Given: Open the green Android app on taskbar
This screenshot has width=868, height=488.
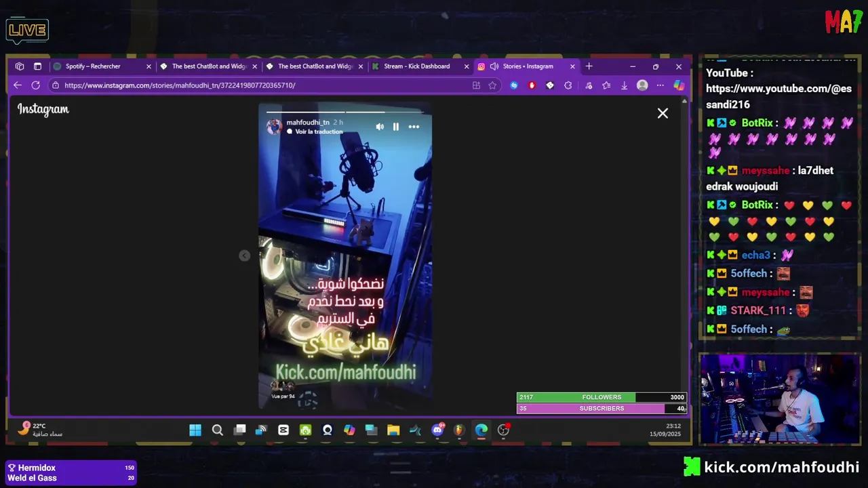Looking at the screenshot, I should (x=305, y=430).
